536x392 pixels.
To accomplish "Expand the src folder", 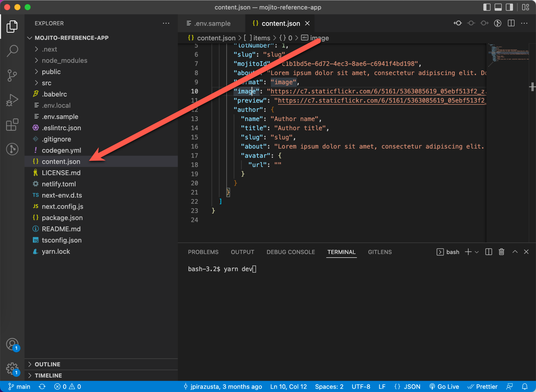I will (x=47, y=83).
